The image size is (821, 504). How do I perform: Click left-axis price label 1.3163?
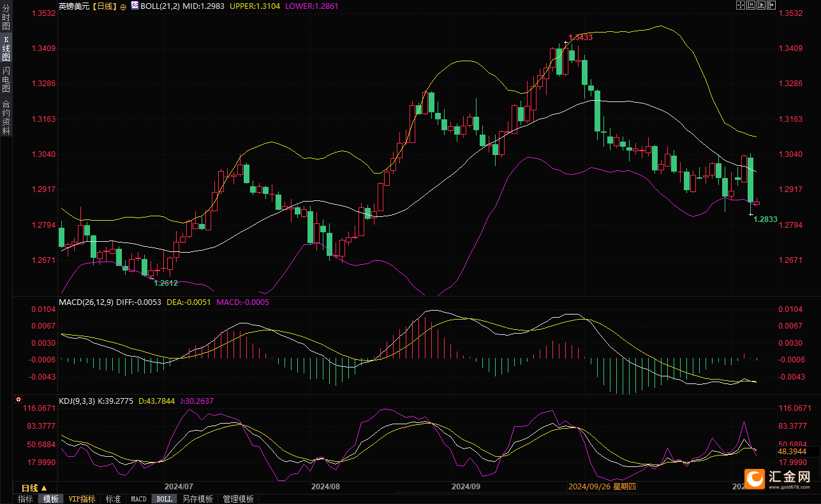(43, 119)
